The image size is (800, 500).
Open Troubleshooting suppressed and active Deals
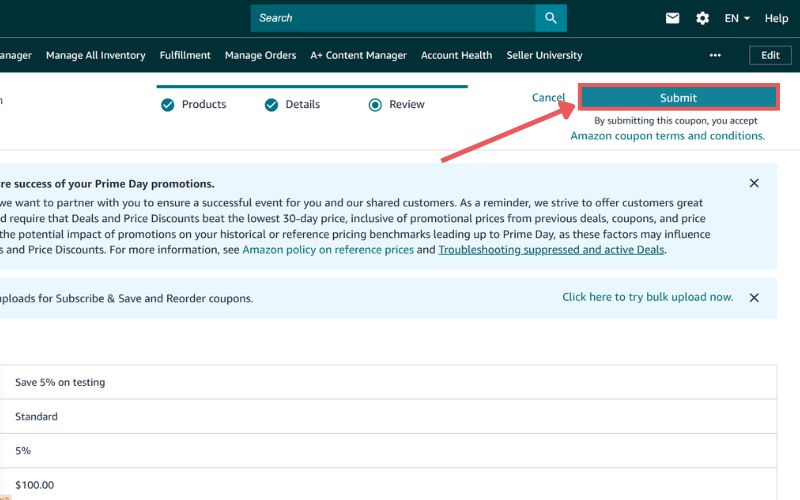coord(551,250)
